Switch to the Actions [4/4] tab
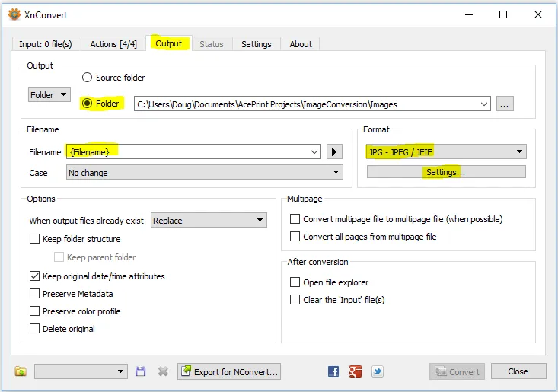The width and height of the screenshot is (558, 392). click(113, 44)
